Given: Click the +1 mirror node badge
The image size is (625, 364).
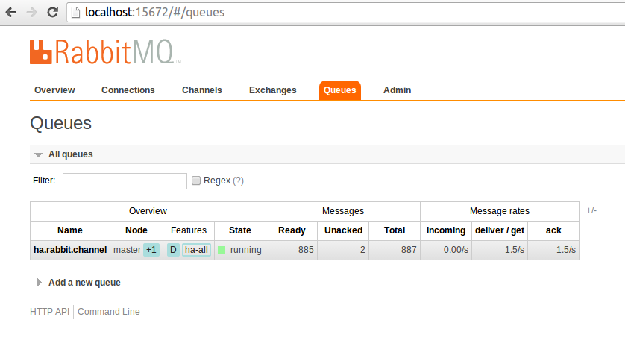Looking at the screenshot, I should point(151,250).
